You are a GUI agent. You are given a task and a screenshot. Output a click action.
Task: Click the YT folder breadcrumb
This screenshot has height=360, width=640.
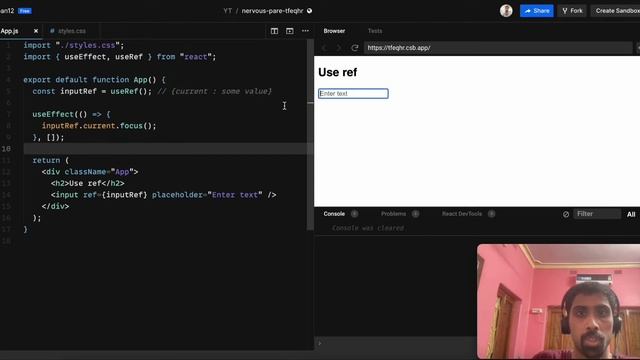pyautogui.click(x=227, y=11)
